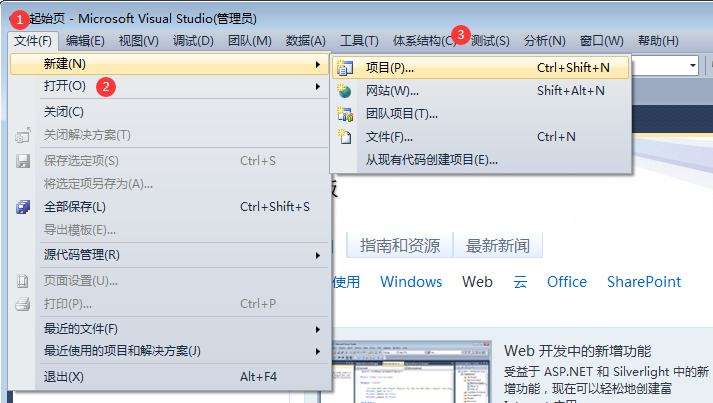Click the New Project icon beside 项目(P)
Image resolution: width=713 pixels, height=403 pixels.
345,68
